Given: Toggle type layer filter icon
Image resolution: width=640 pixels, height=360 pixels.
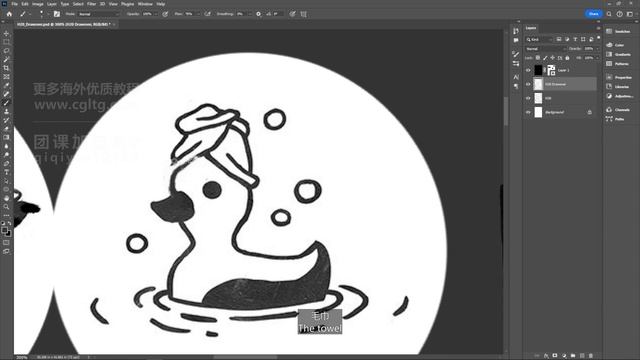Looking at the screenshot, I should pos(575,39).
